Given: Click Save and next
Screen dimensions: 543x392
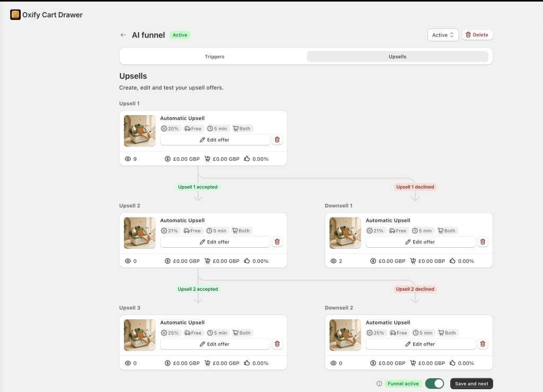Looking at the screenshot, I should click(x=471, y=384).
